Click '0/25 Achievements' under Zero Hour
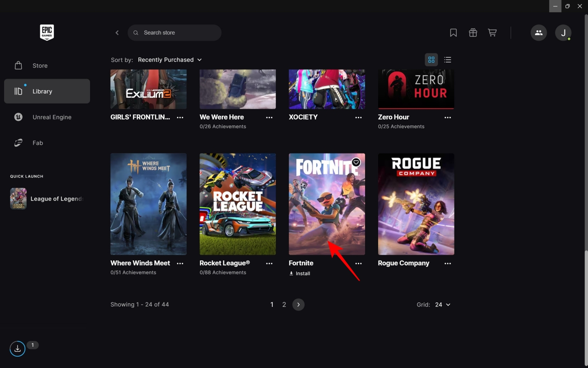This screenshot has width=588, height=368. [x=401, y=127]
